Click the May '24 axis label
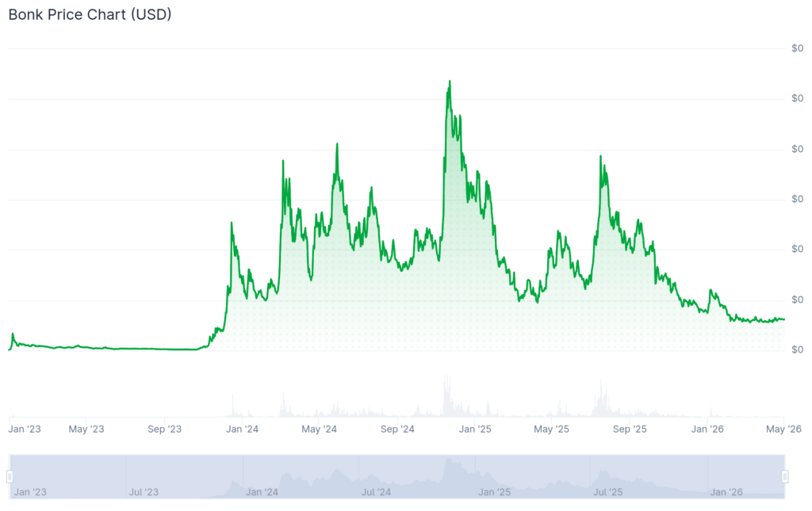 click(319, 429)
